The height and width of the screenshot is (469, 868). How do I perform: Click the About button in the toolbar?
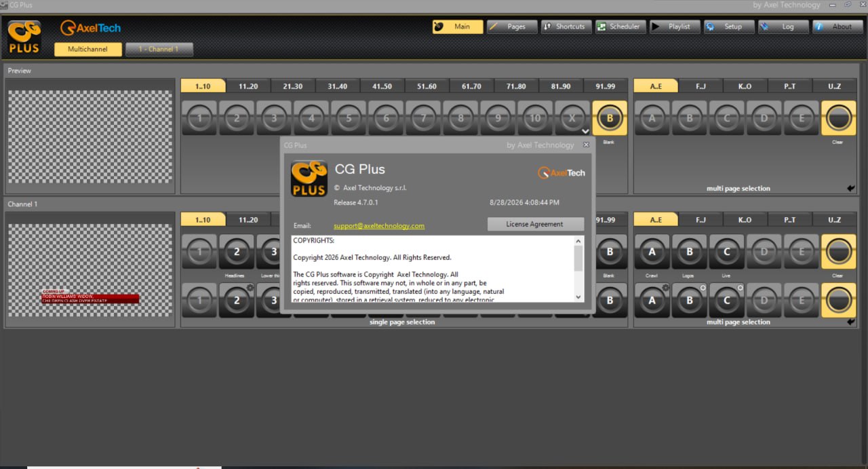pyautogui.click(x=837, y=26)
